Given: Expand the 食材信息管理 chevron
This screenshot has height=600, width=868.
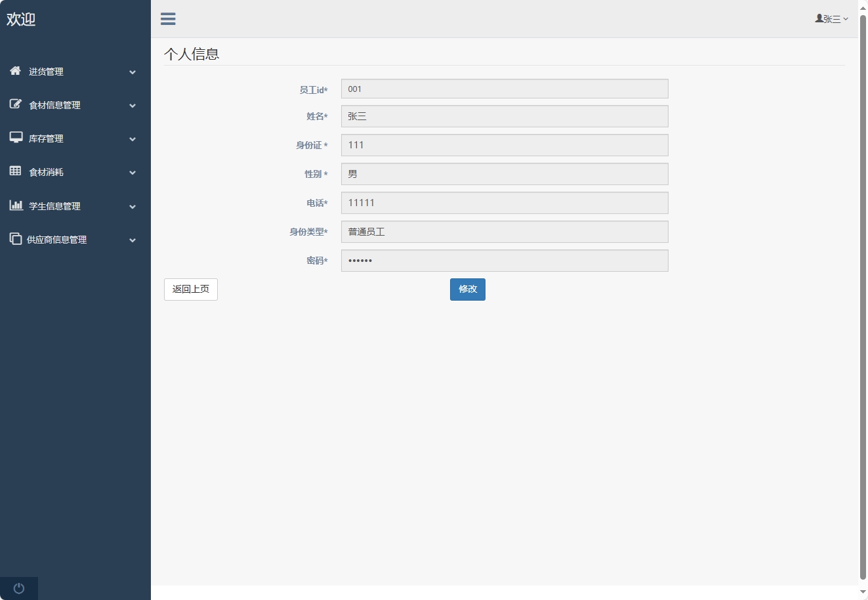Looking at the screenshot, I should (133, 106).
